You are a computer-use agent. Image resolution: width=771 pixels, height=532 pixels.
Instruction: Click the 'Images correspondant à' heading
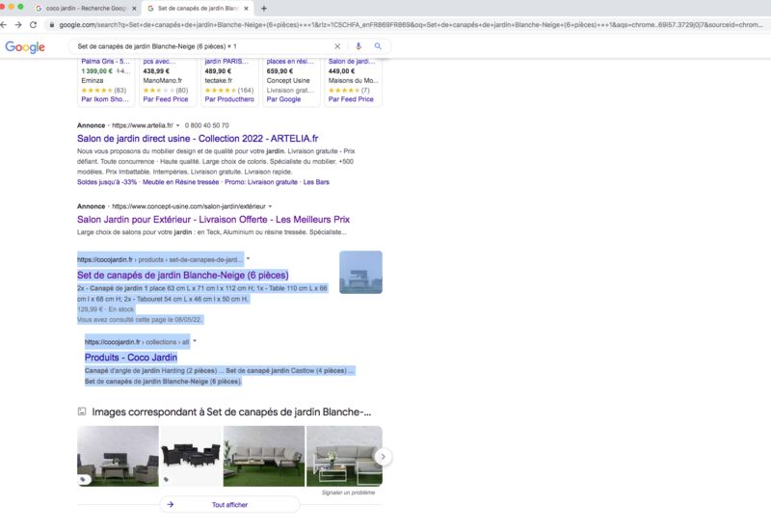click(231, 412)
